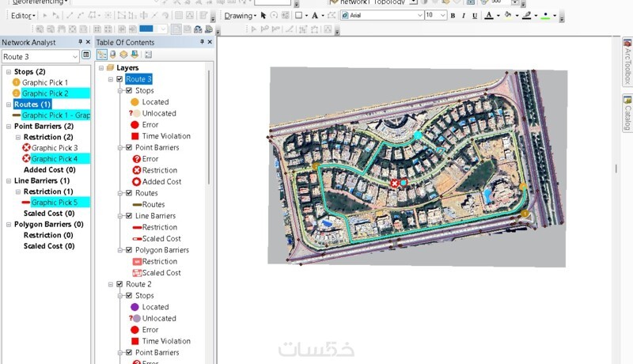Viewport: 633px width, 364px height.
Task: Choose the Select Elements arrow tool
Action: [x=263, y=15]
